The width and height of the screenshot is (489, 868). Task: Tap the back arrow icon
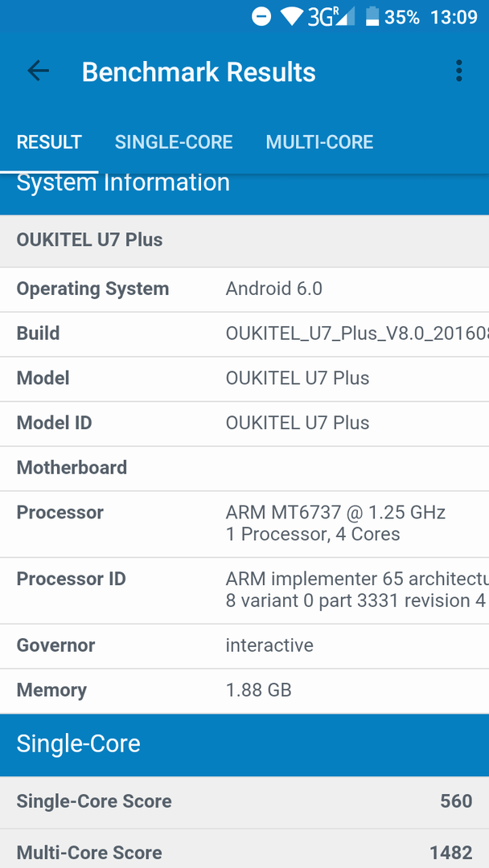point(38,72)
